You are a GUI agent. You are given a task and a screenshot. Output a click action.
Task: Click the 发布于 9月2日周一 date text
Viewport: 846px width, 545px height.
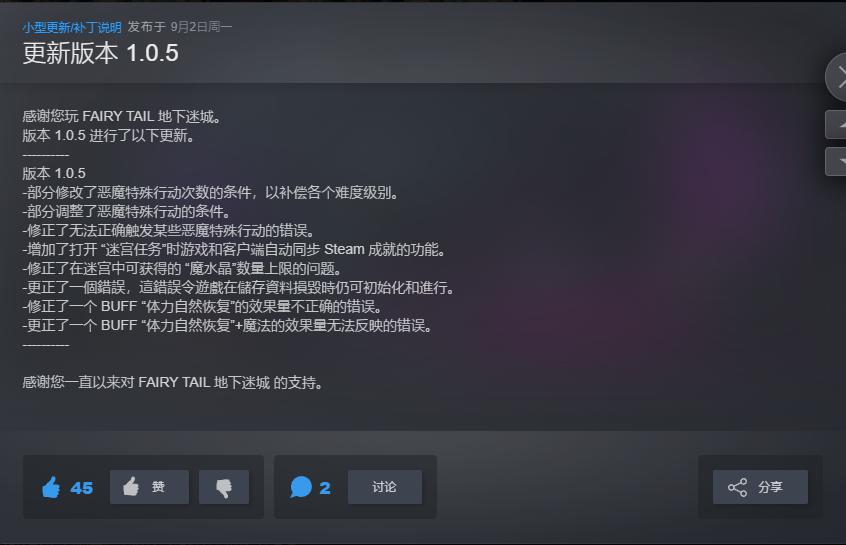180,27
